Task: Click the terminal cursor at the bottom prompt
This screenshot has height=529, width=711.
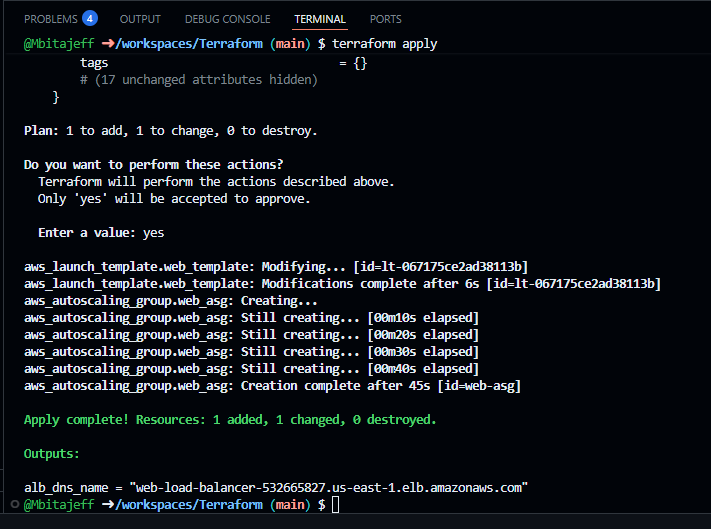Action: (336, 505)
